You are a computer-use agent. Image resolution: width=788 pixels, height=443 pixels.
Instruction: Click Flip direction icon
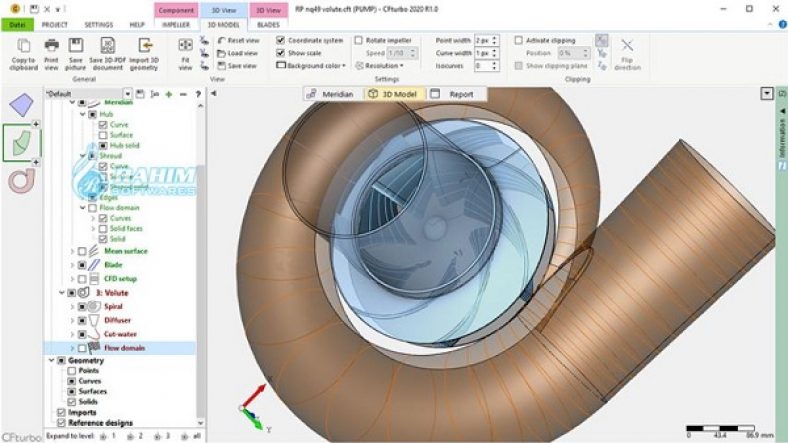click(627, 46)
